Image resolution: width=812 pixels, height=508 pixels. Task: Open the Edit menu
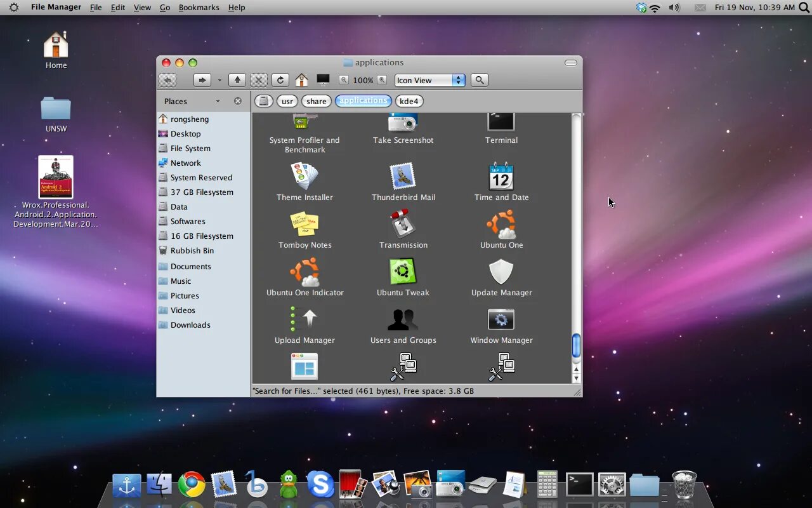pyautogui.click(x=118, y=8)
